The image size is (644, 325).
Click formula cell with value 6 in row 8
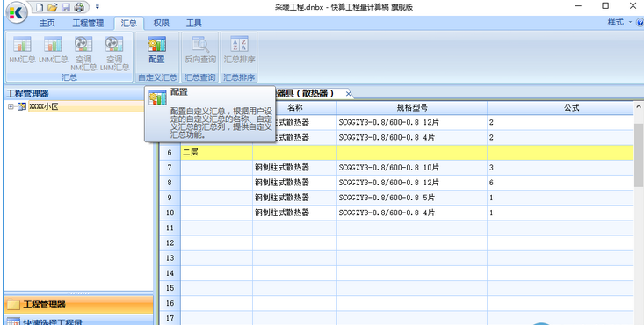pyautogui.click(x=561, y=183)
